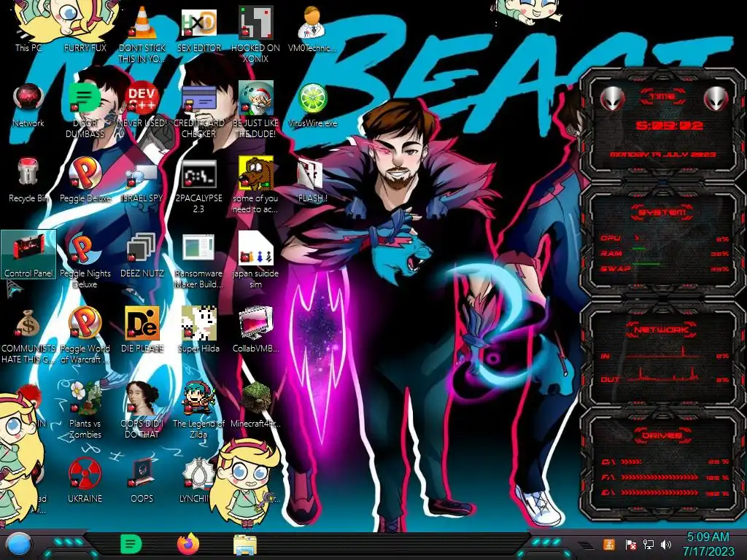Viewport: 747px width, 560px height.
Task: Open the network tray icon
Action: pyautogui.click(x=648, y=544)
